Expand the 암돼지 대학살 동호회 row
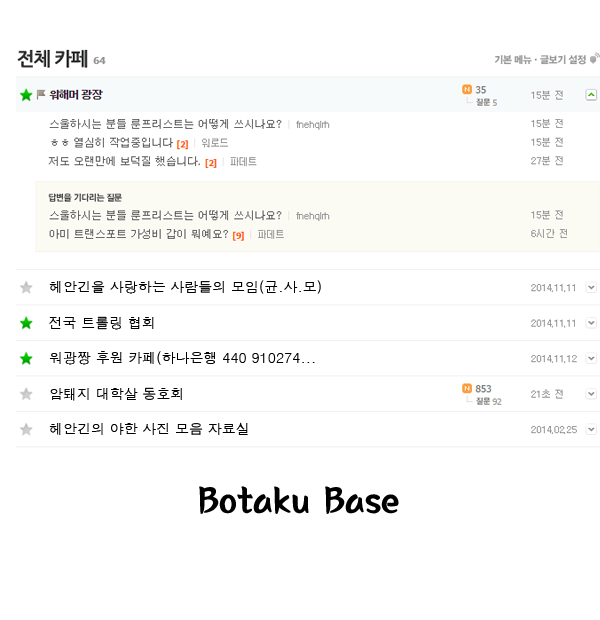Viewport: 600px width, 620px height. 591,394
